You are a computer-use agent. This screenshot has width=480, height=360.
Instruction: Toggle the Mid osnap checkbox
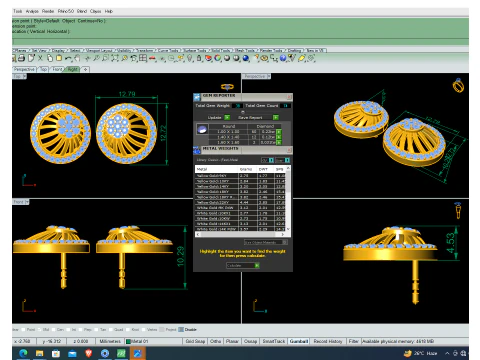(39, 329)
